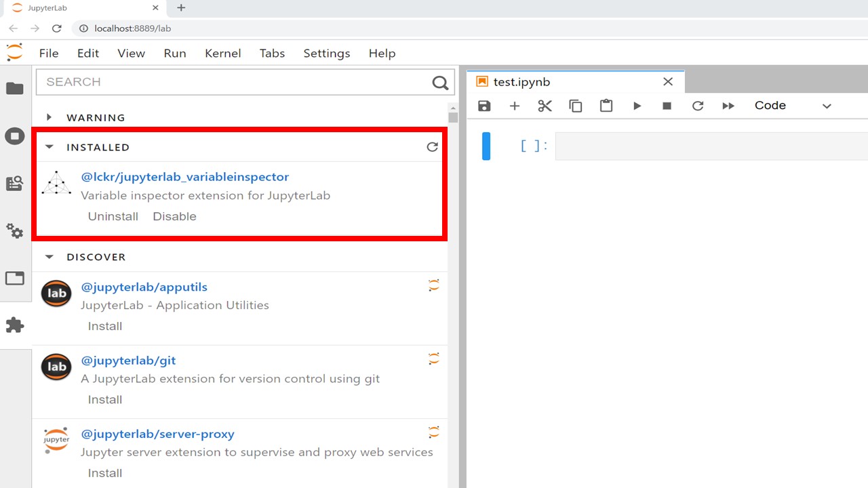Close the test.ipynb tab
This screenshot has height=488, width=868.
tap(668, 82)
